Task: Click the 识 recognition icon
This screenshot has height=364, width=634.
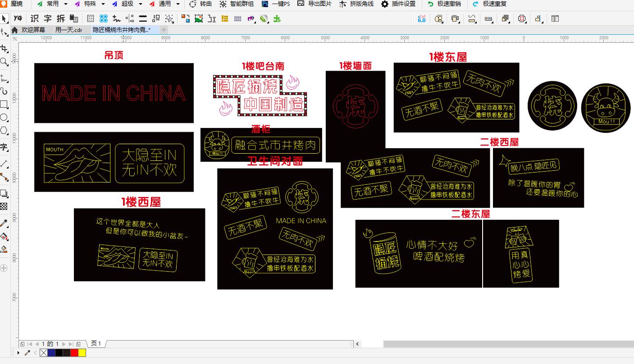Action: [x=35, y=18]
